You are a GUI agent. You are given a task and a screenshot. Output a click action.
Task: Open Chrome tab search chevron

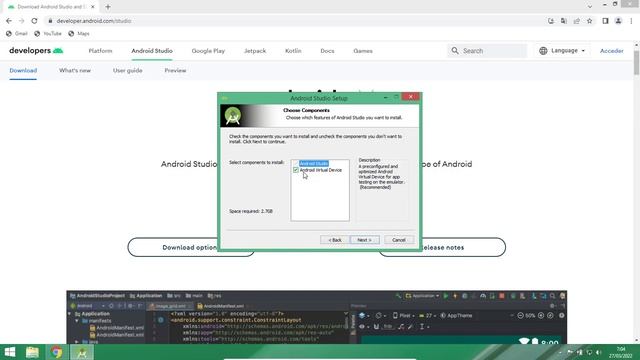click(x=589, y=7)
